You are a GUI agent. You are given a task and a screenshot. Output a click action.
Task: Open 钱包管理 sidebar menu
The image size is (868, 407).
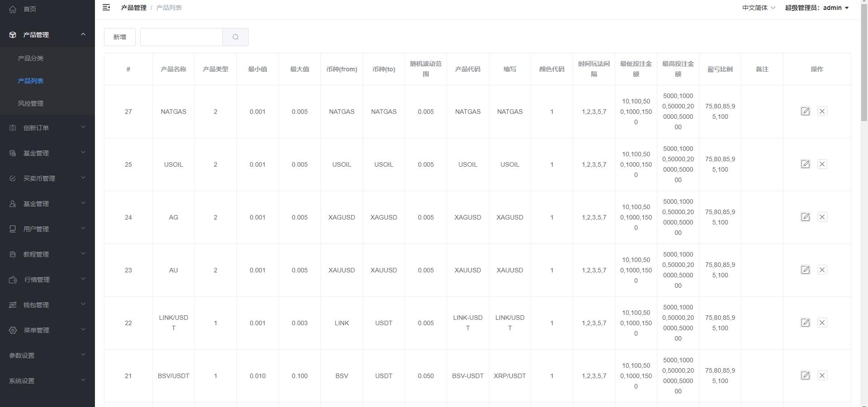click(47, 305)
